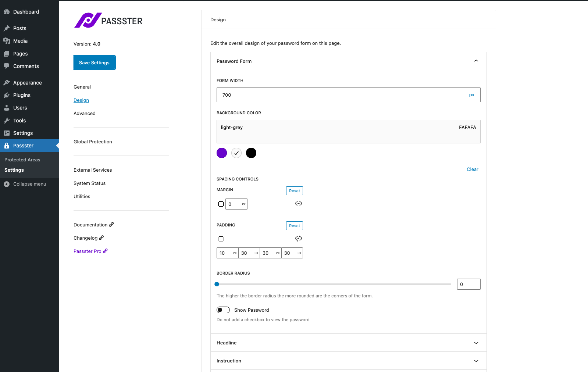Click the margin link sides icon
The image size is (588, 372).
[299, 204]
